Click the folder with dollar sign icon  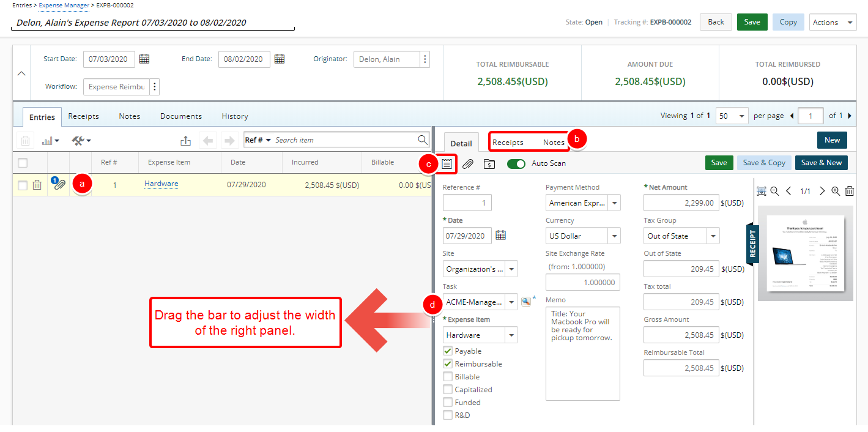[489, 163]
